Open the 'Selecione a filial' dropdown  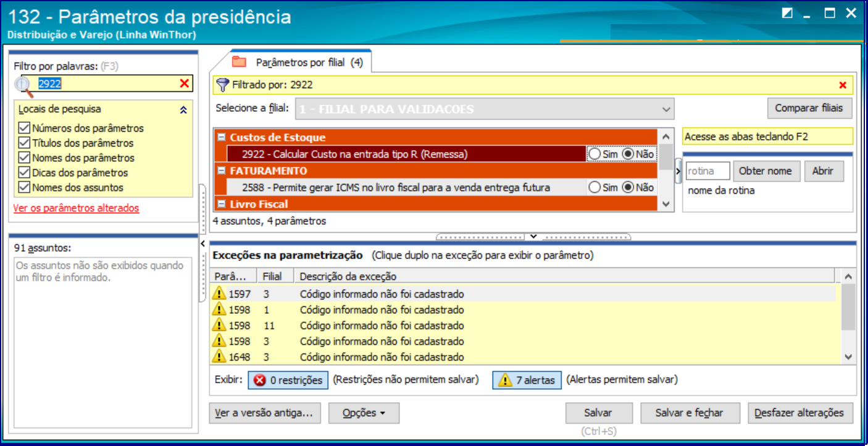pyautogui.click(x=666, y=109)
